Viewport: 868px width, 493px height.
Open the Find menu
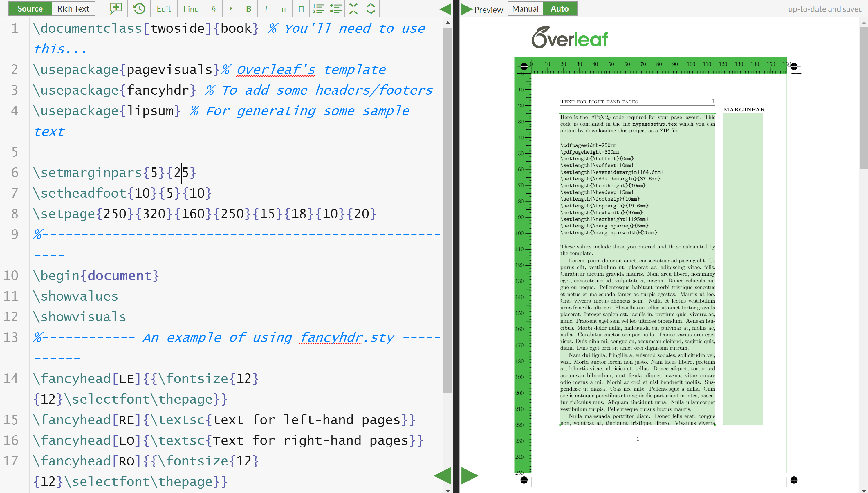(191, 8)
